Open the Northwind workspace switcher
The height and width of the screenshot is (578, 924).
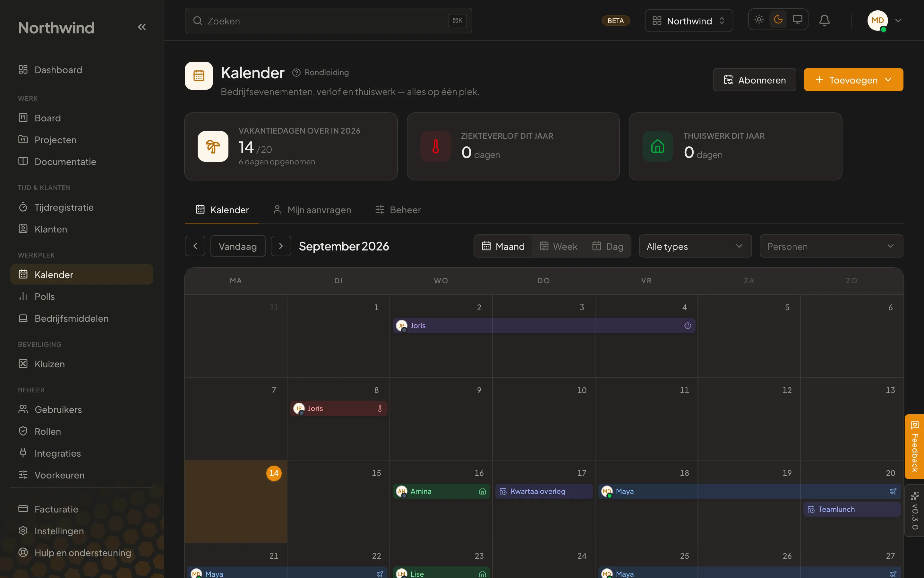[x=689, y=21]
